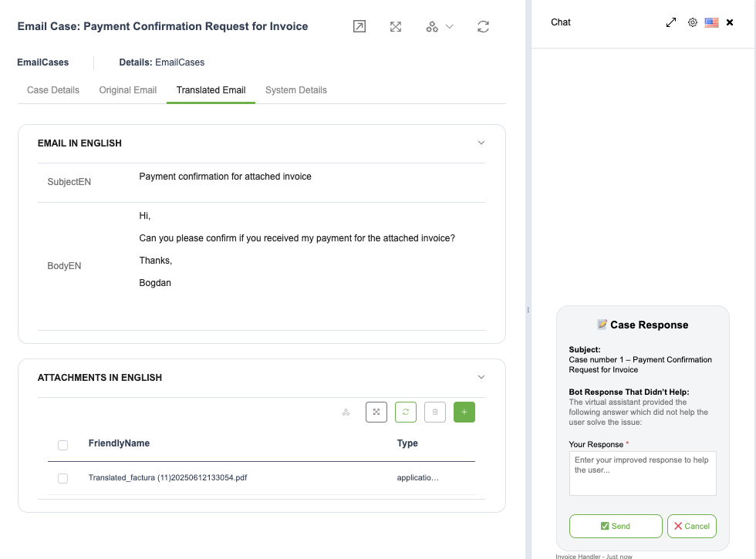Change chat language via US flag
The height and width of the screenshot is (559, 756).
tap(711, 22)
